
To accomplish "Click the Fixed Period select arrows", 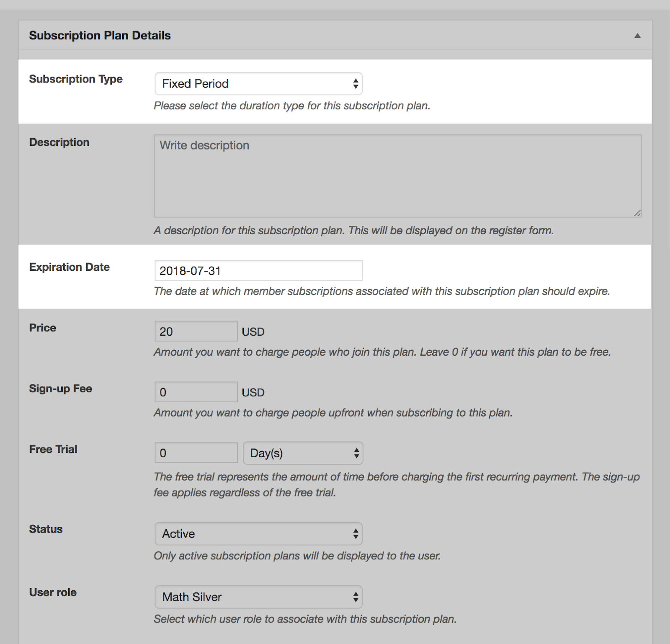I will [356, 84].
